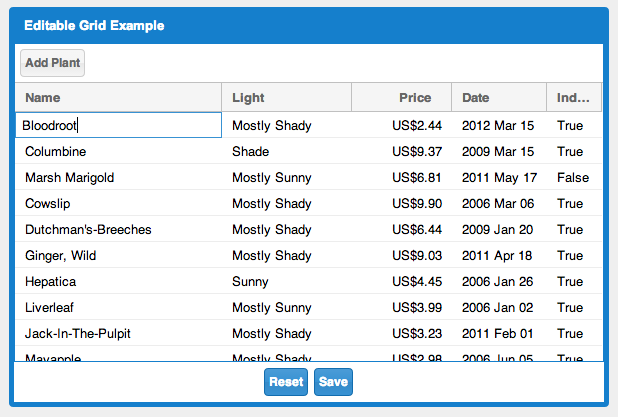Toggle the False indoor value for Marsh Marigold
The width and height of the screenshot is (618, 417).
tap(573, 178)
